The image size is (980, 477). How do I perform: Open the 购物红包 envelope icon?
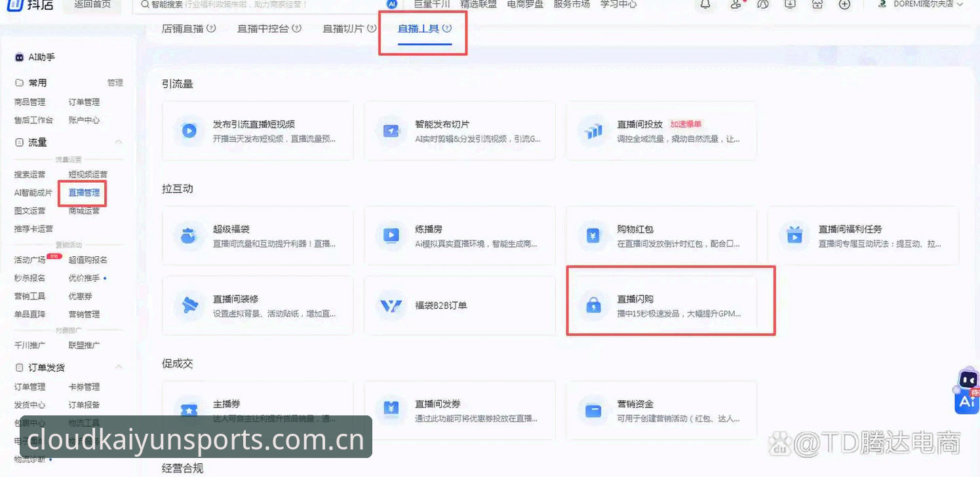click(x=594, y=235)
